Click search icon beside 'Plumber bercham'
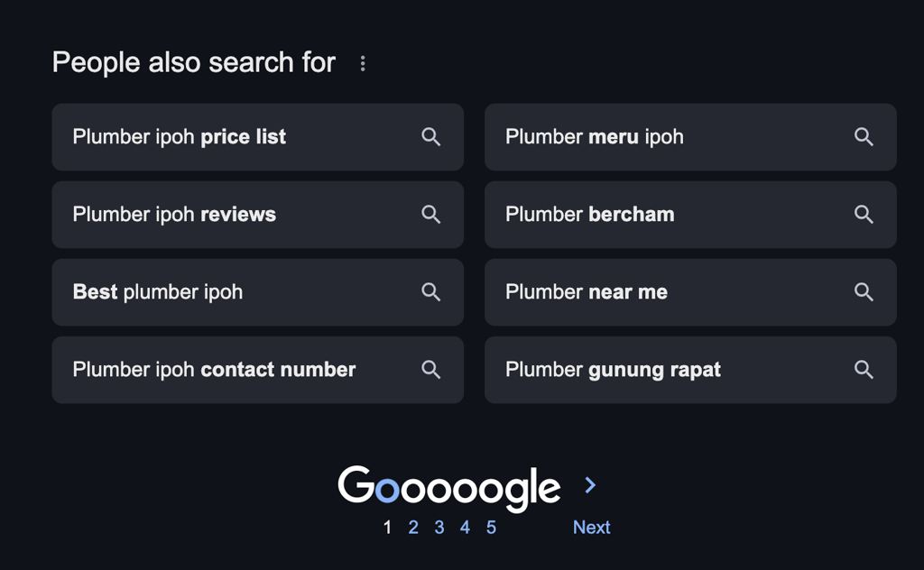Viewport: 924px width, 570px height. tap(864, 215)
